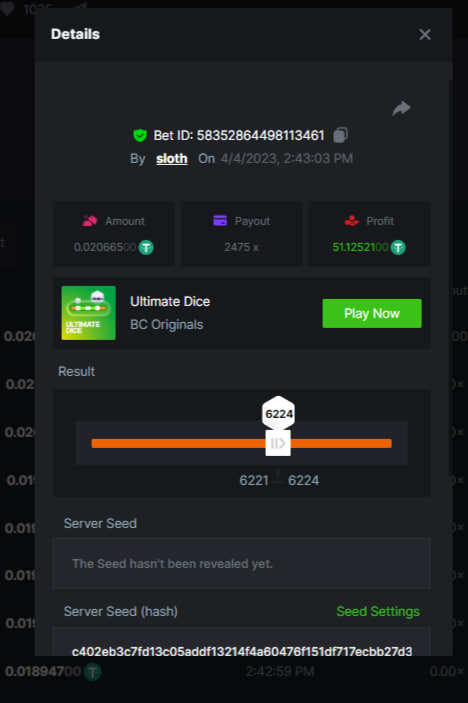Click the orange result bar
The width and height of the screenshot is (468, 703).
[242, 443]
